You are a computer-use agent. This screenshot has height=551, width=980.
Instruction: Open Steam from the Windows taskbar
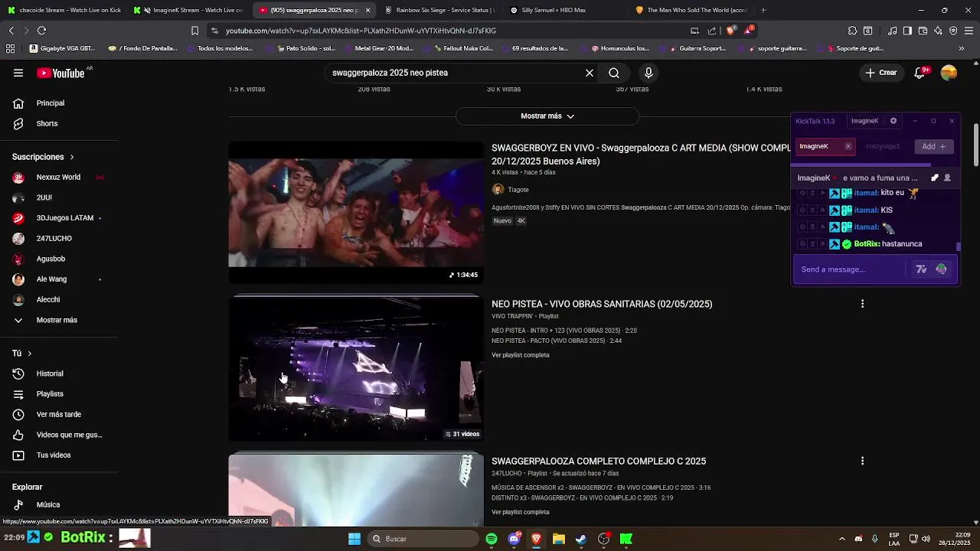581,539
